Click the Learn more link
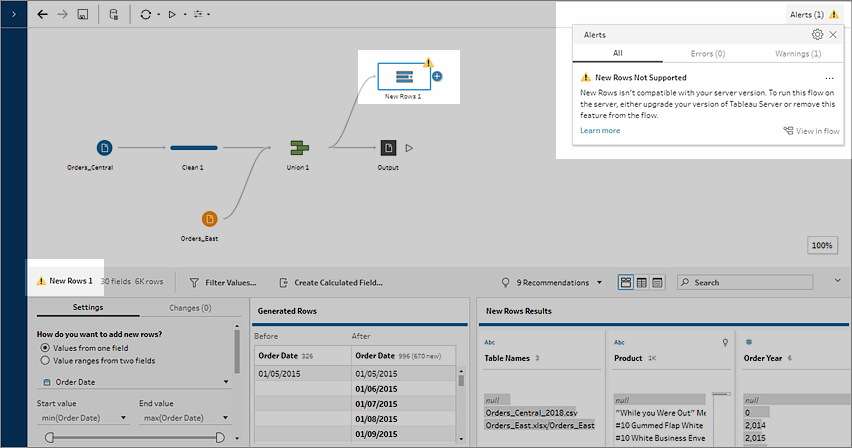This screenshot has height=448, width=852. coord(600,130)
